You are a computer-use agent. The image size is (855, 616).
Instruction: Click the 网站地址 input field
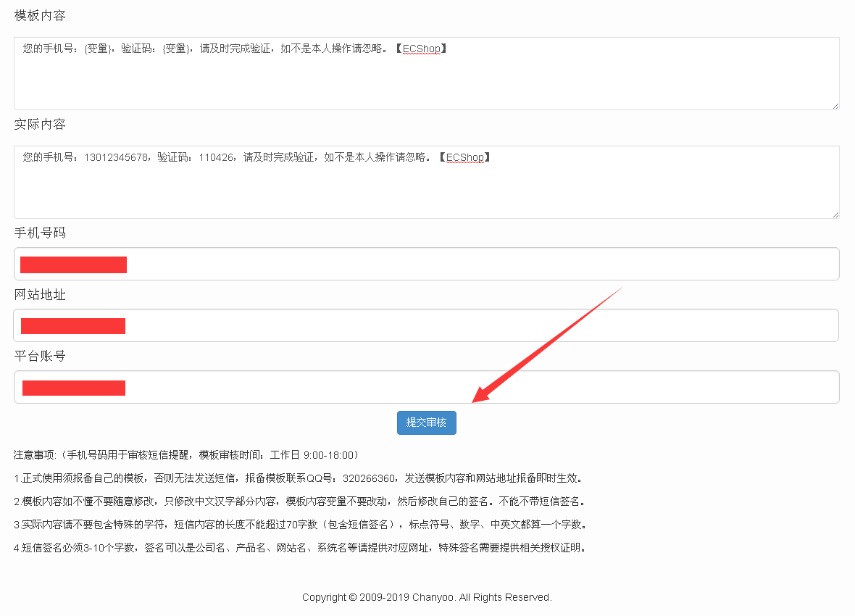[478, 325]
